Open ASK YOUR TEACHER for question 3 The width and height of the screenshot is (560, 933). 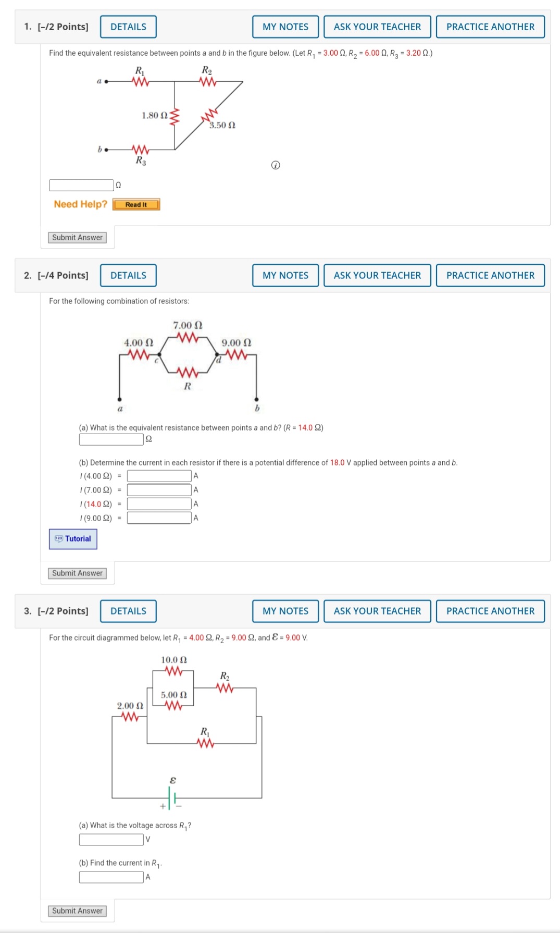(377, 610)
